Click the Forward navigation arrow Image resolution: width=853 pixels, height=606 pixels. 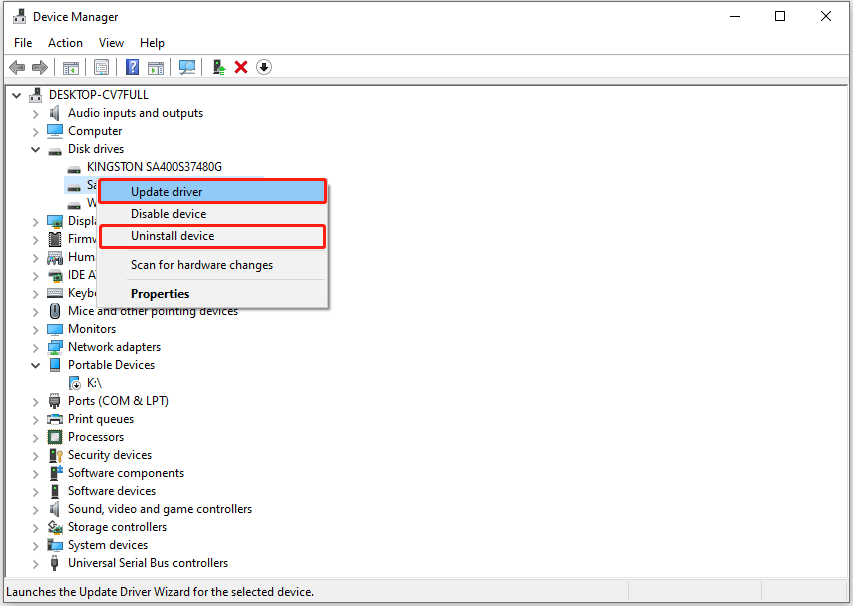[39, 67]
